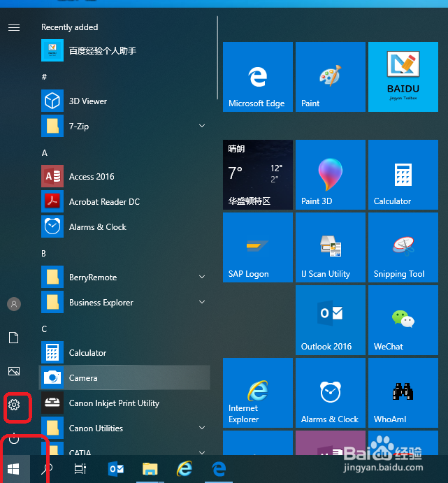448x483 pixels.
Task: Click the B letter header
Action: pyautogui.click(x=44, y=253)
